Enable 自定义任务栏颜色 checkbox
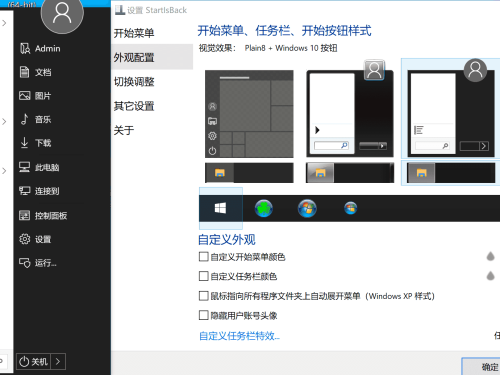This screenshot has height=375, width=500. pos(204,276)
